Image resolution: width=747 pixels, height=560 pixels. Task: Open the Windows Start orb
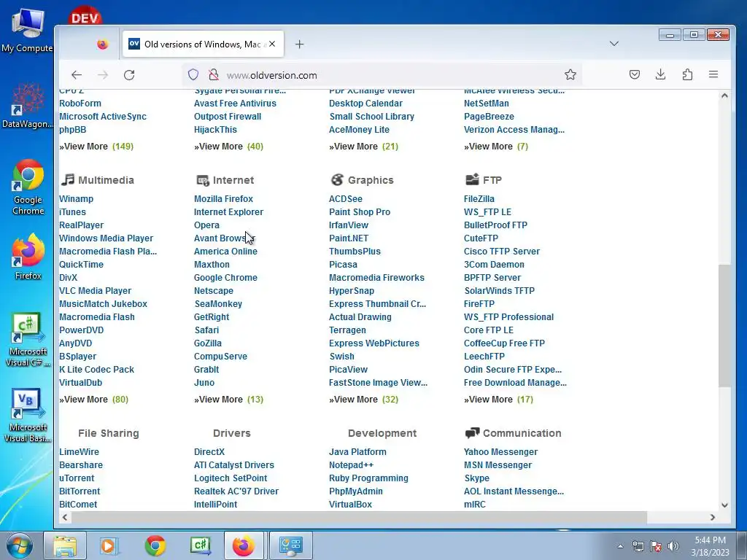pos(19,545)
